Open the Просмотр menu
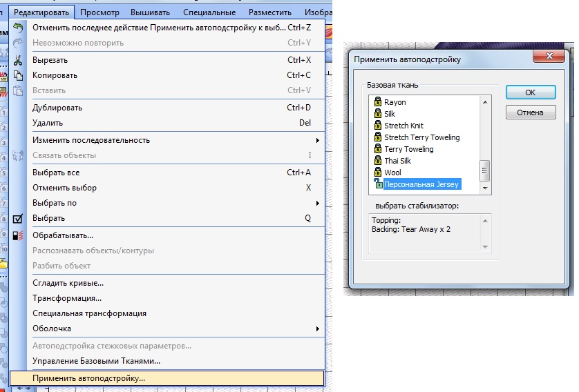This screenshot has height=392, width=579. (99, 12)
